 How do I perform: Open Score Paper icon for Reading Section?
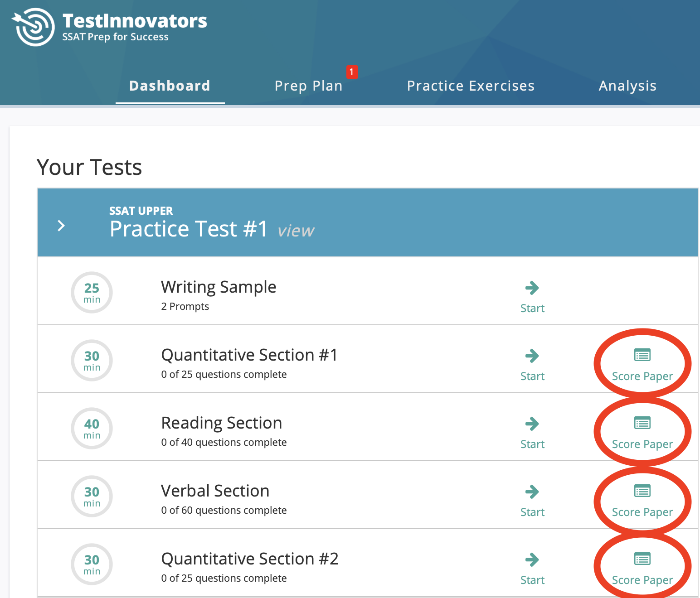tap(642, 424)
